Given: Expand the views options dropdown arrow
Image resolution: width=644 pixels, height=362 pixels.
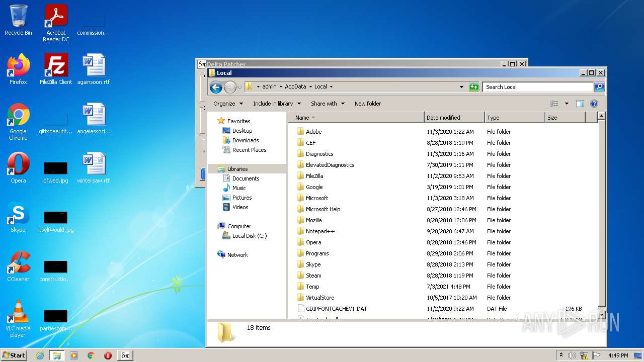Looking at the screenshot, I should pyautogui.click(x=567, y=104).
